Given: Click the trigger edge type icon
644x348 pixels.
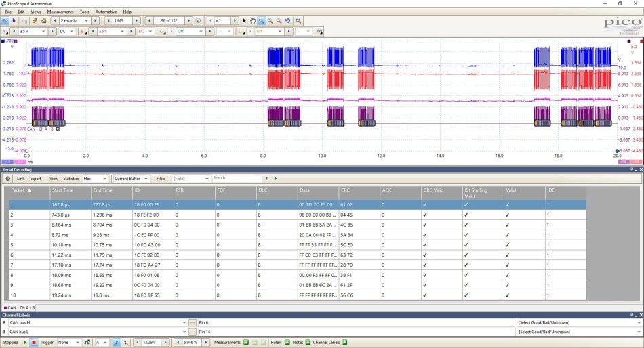Looking at the screenshot, I should [x=87, y=343].
